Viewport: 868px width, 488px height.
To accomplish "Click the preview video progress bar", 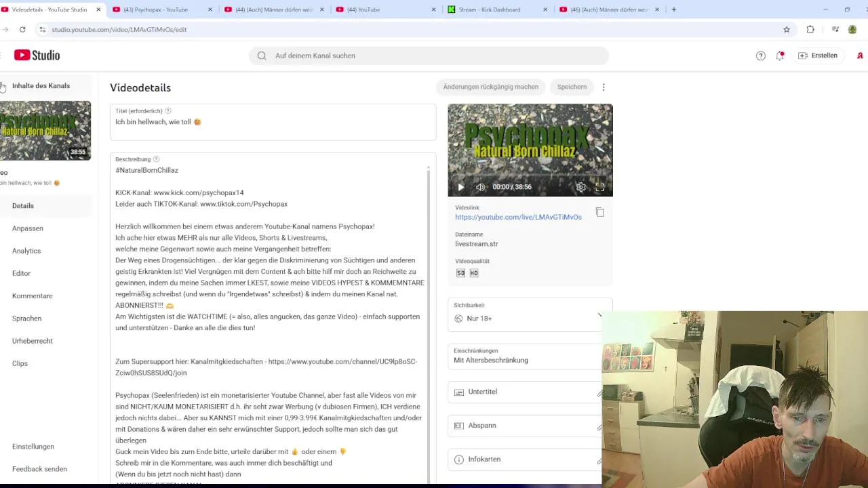I will pos(530,176).
